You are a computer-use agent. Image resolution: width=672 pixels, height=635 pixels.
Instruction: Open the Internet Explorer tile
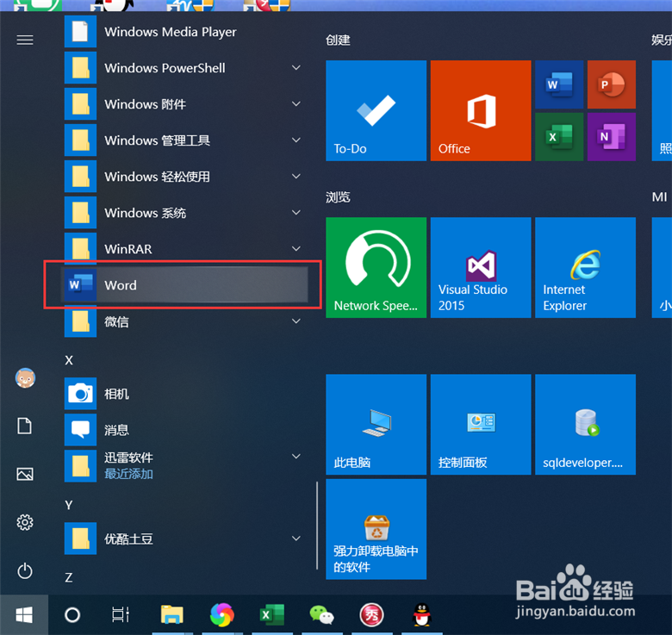tap(586, 267)
